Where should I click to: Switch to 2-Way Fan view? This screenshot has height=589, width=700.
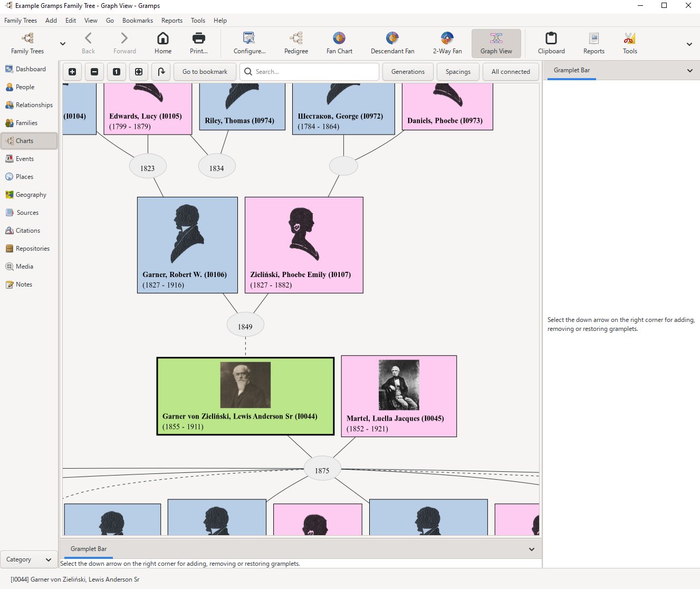[447, 43]
